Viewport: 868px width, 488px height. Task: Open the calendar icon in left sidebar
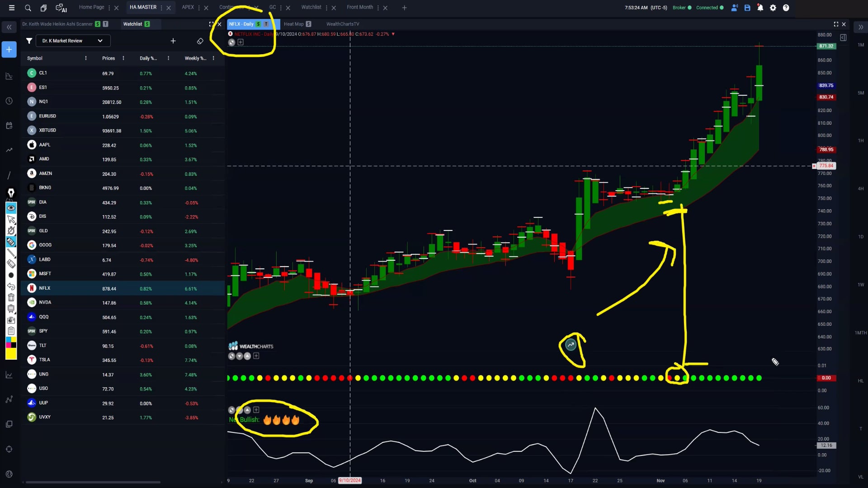(9, 126)
